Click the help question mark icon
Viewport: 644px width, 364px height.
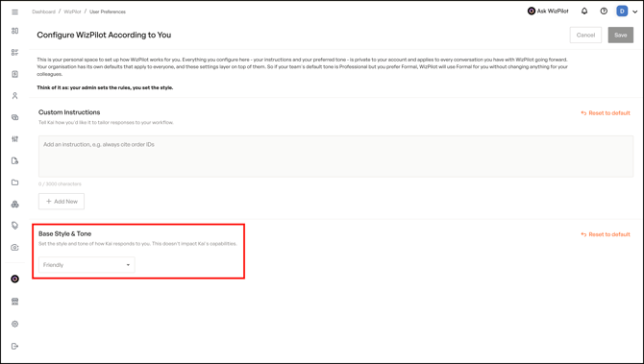(x=604, y=12)
